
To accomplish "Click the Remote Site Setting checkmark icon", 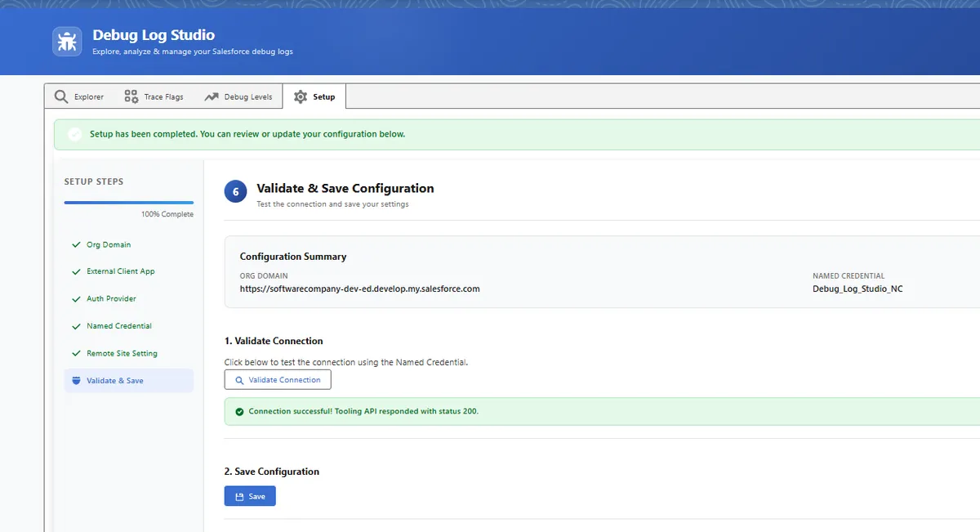I will coord(76,354).
